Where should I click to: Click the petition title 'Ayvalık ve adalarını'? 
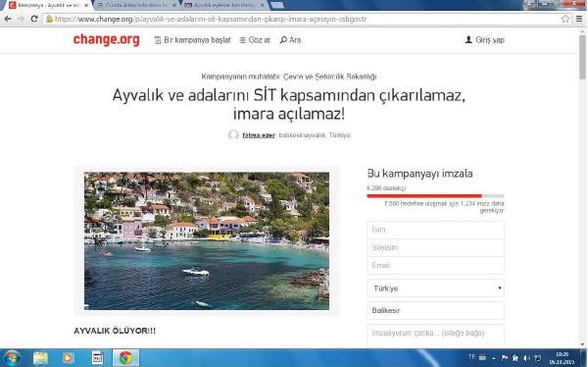click(288, 104)
